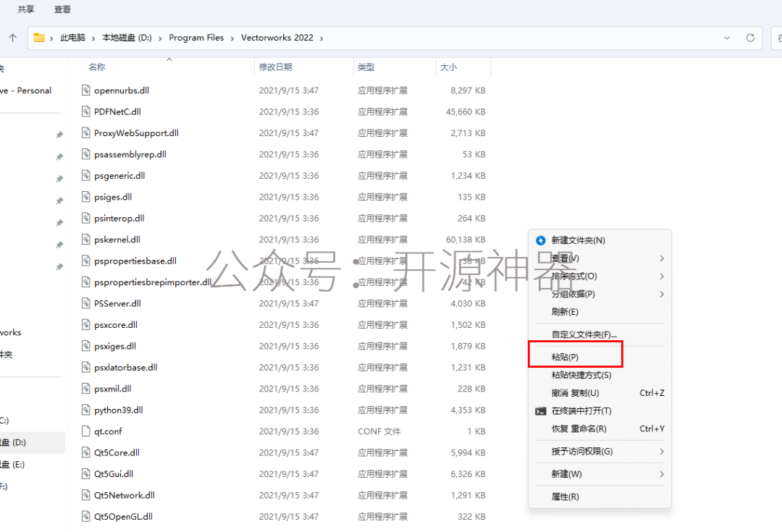Sort by the 大小 column header
This screenshot has width=782, height=532.
[448, 67]
